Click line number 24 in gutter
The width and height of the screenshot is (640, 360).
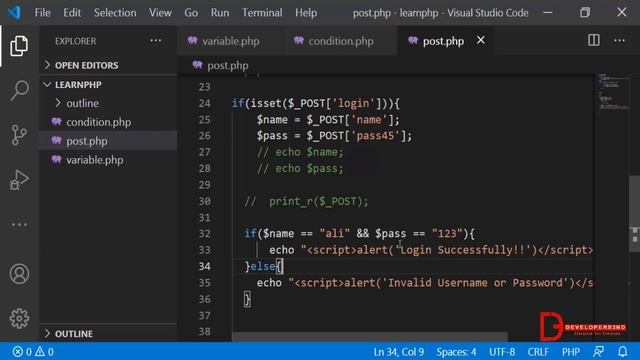[x=204, y=103]
